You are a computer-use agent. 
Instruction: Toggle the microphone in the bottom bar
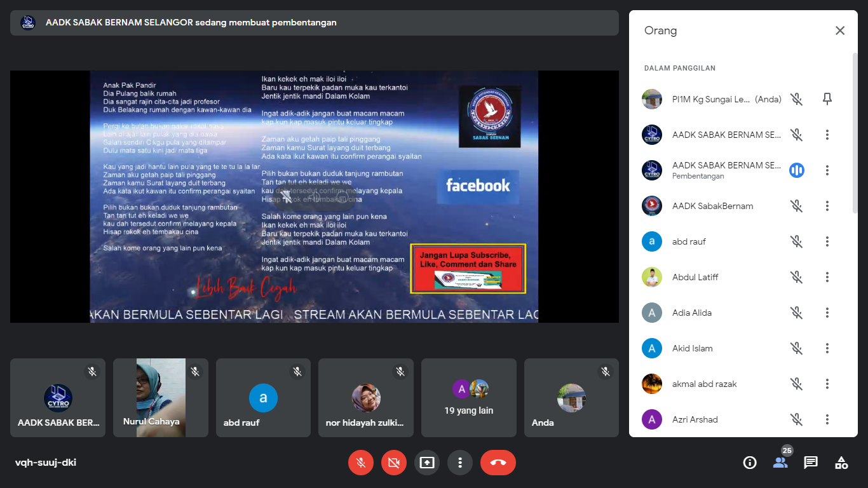(x=361, y=463)
